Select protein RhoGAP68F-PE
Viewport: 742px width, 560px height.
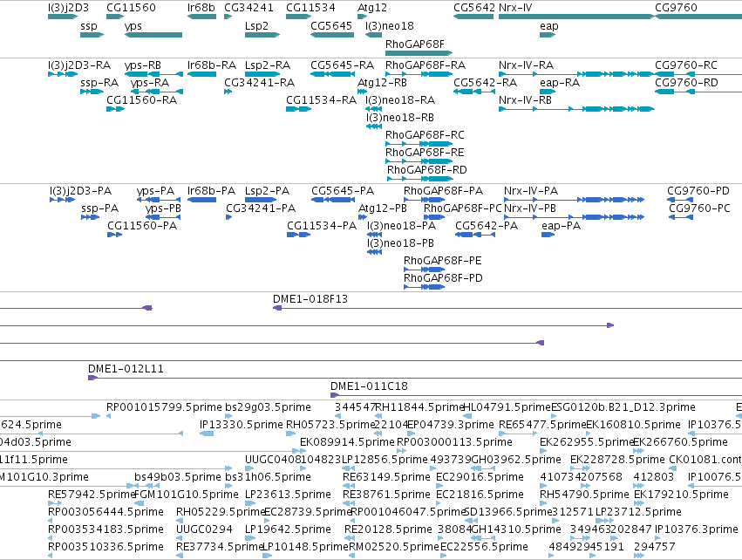coord(442,261)
